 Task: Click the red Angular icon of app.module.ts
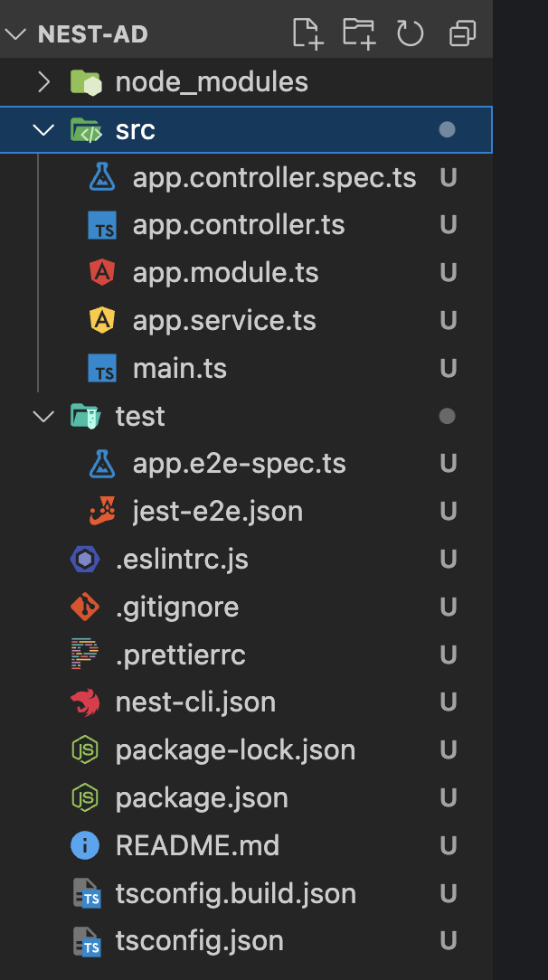click(102, 272)
